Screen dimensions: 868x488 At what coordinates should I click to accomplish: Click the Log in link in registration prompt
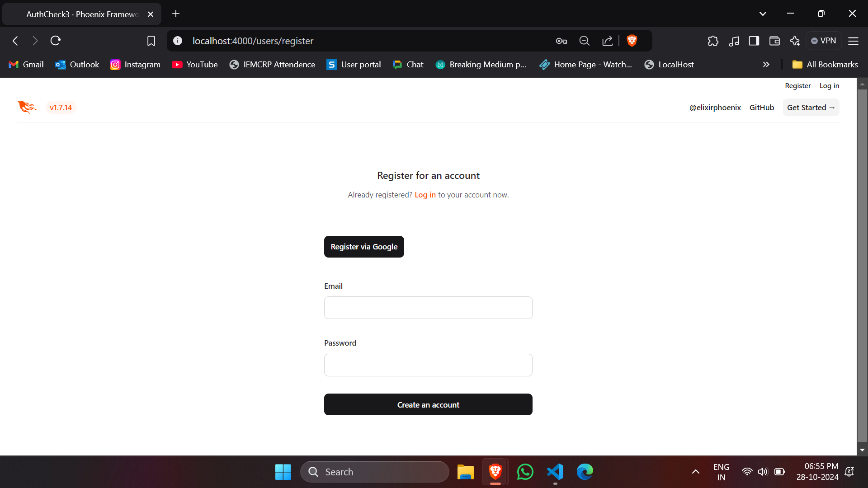coord(425,194)
